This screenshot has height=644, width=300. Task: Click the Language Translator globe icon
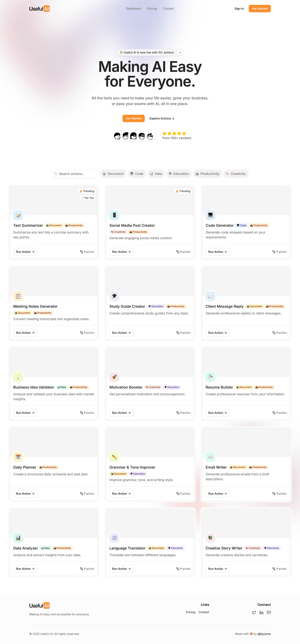point(114,538)
